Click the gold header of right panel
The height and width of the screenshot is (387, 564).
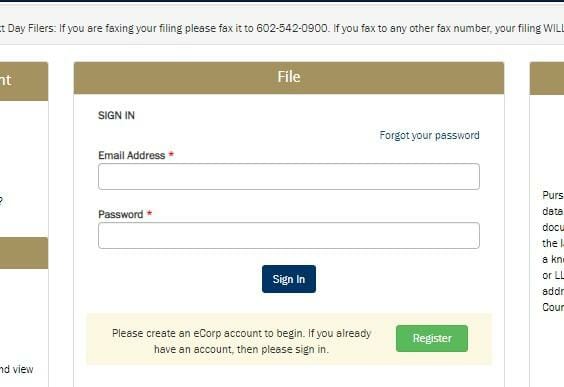[547, 78]
